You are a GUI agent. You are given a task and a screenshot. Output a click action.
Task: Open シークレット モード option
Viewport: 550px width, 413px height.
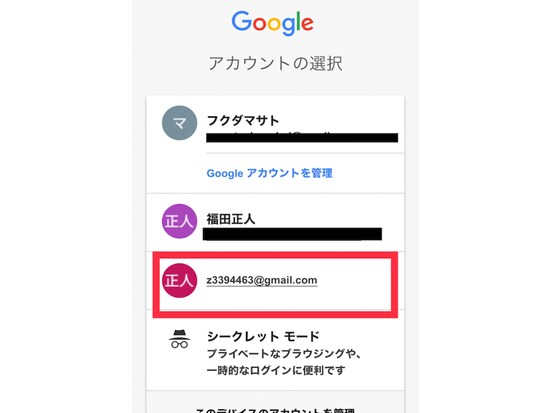[x=263, y=336]
